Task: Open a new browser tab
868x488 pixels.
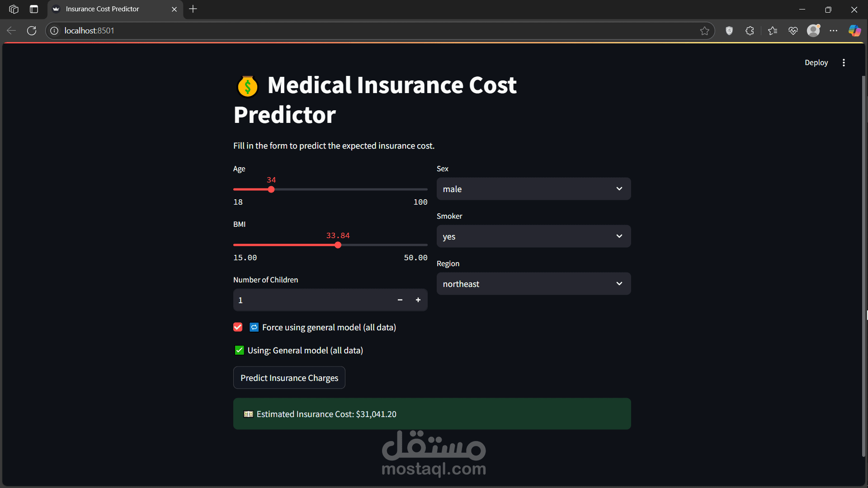Action: (x=193, y=9)
